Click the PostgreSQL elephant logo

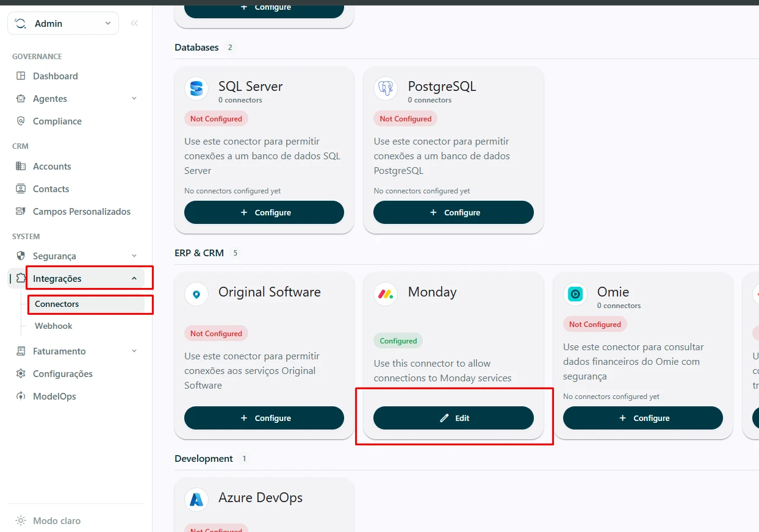386,88
